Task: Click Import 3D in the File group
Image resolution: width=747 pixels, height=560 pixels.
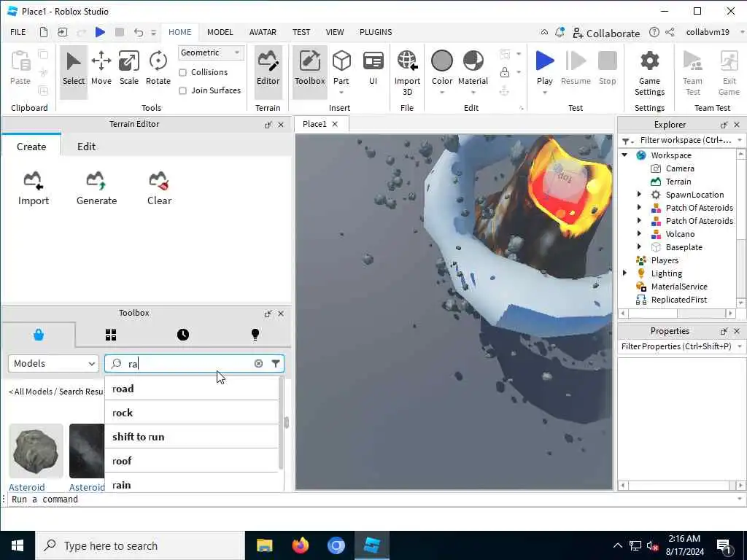Action: click(x=407, y=73)
